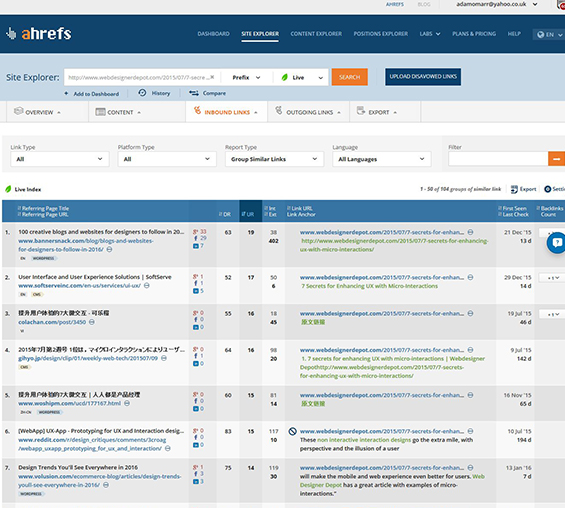This screenshot has height=508, width=565.
Task: Click the open-link icon after colachan.com URL
Action: [x=92, y=322]
